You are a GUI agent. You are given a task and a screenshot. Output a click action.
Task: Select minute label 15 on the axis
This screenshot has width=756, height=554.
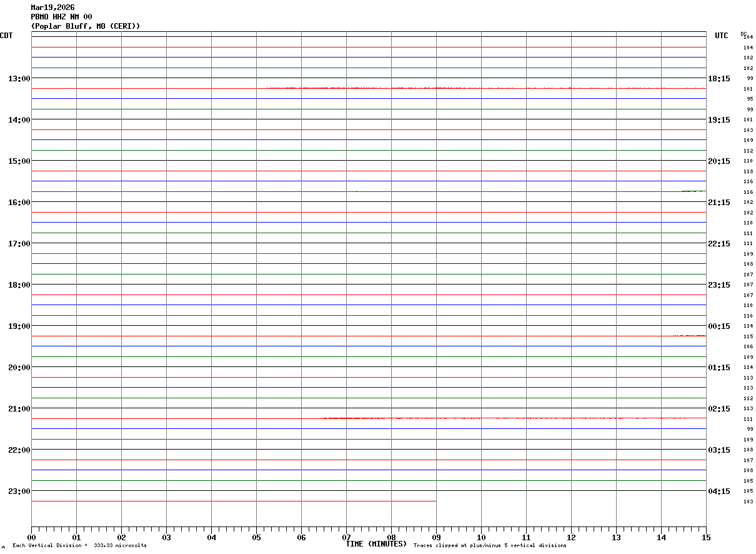(706, 538)
